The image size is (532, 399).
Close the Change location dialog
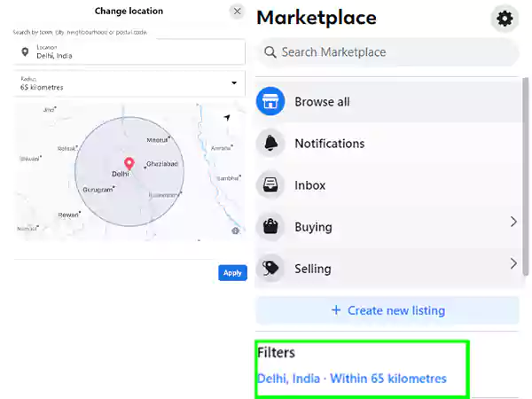pos(237,12)
